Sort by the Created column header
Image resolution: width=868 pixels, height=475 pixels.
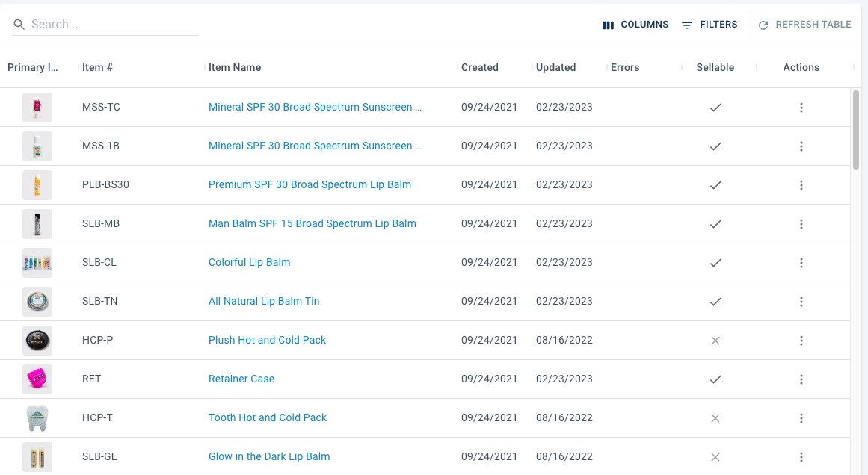coord(479,67)
